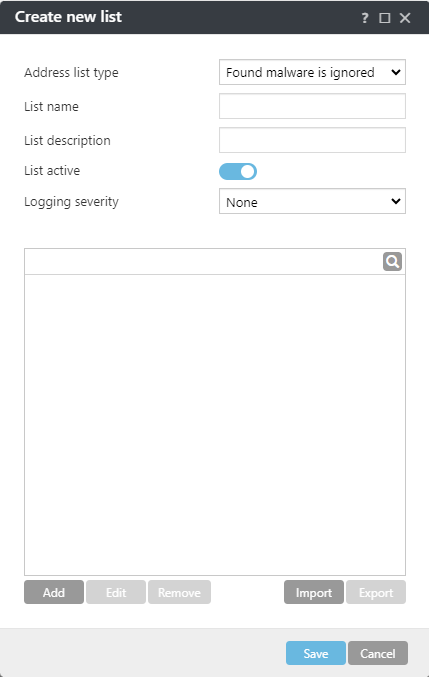The image size is (429, 677).
Task: Click the greyed-out Edit button
Action: [116, 592]
